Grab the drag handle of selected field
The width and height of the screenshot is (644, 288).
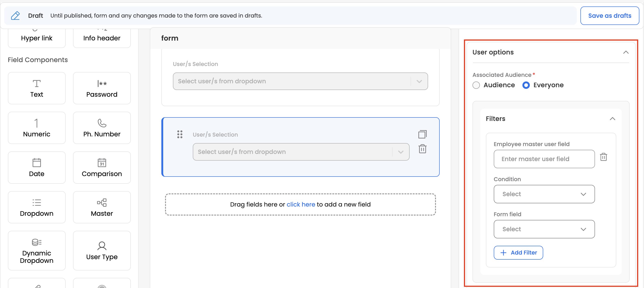[x=180, y=134]
